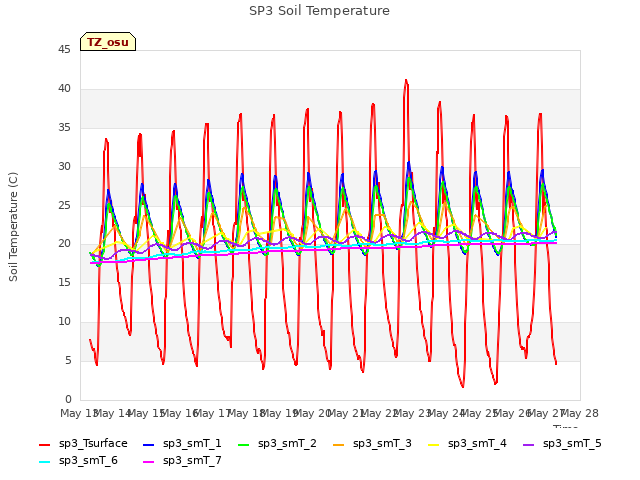Image resolution: width=640 pixels, height=480 pixels.
Task: Click the 25 y-axis tick label
Action: pyautogui.click(x=64, y=205)
